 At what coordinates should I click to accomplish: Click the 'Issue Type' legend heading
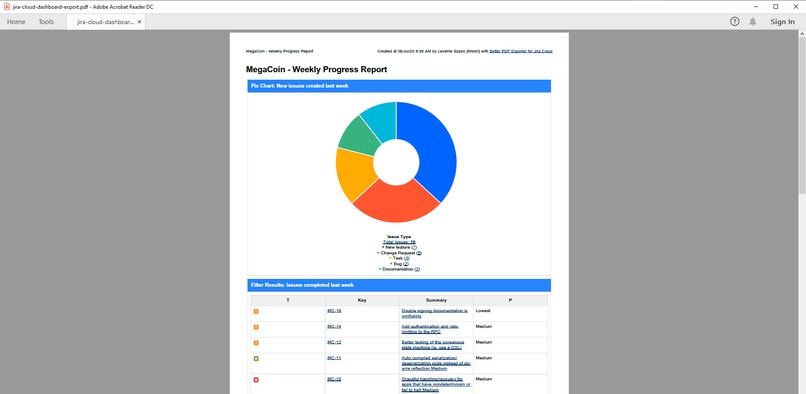coord(399,237)
